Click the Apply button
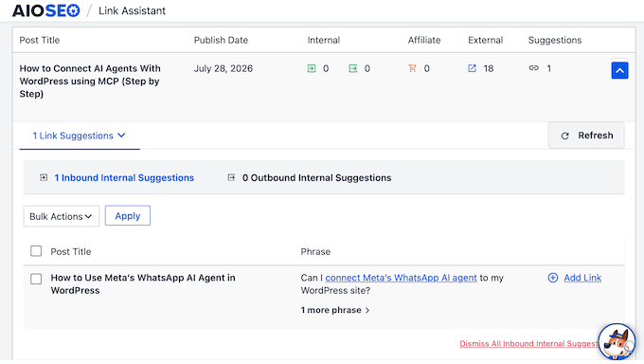 [x=128, y=216]
